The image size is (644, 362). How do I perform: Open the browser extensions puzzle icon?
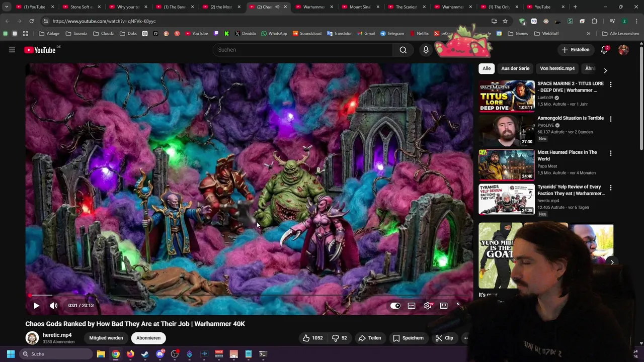coord(595,21)
